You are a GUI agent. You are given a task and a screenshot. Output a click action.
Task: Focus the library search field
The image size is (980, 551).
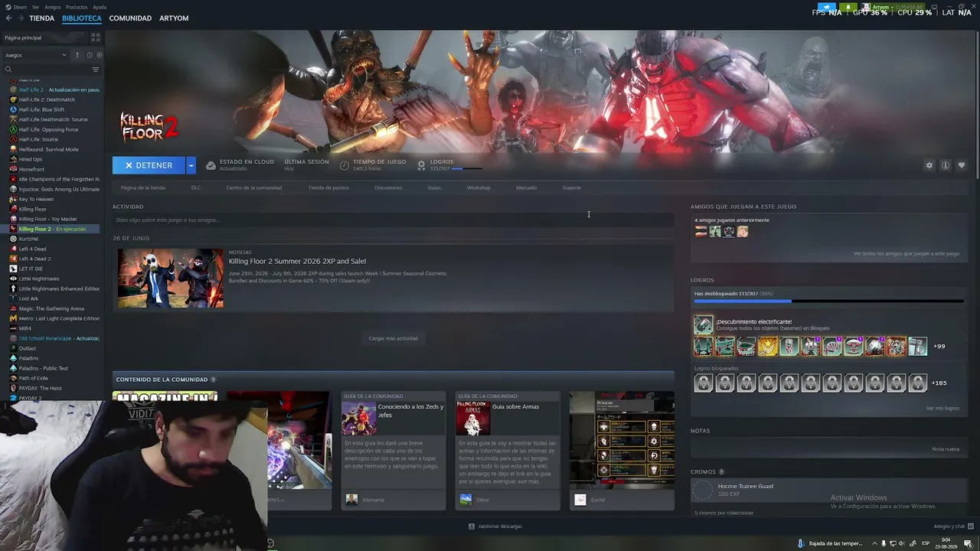[46, 70]
